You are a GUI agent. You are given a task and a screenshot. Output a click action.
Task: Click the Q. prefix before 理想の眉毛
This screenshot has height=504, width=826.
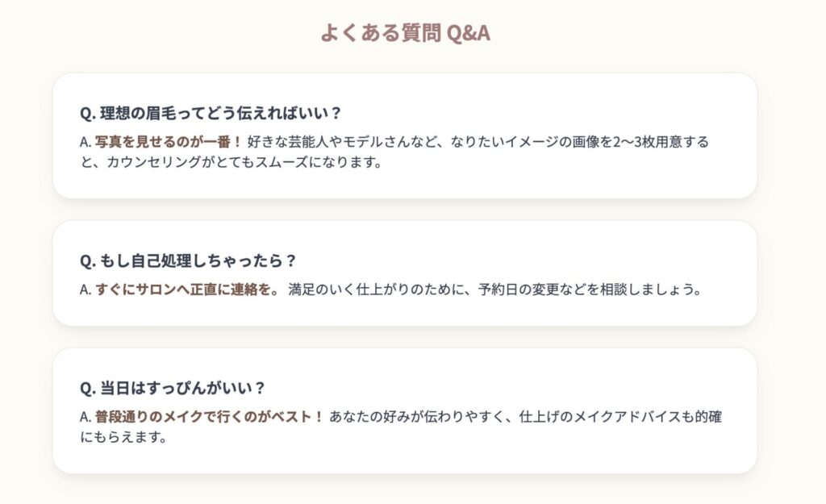88,114
